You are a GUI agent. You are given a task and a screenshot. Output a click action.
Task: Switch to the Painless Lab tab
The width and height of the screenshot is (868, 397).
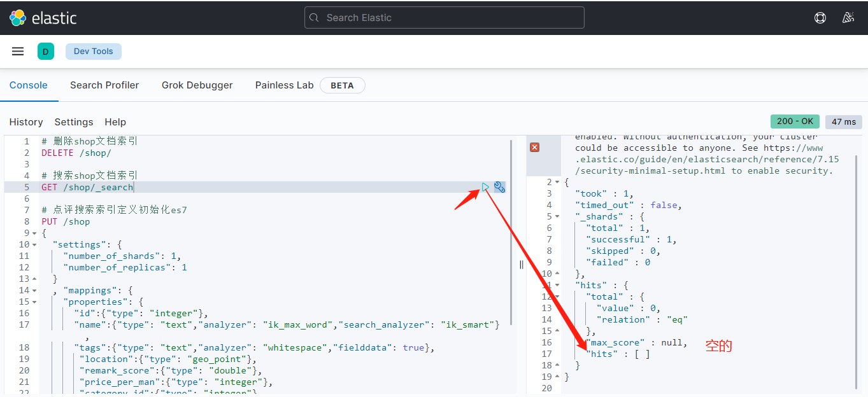(285, 85)
